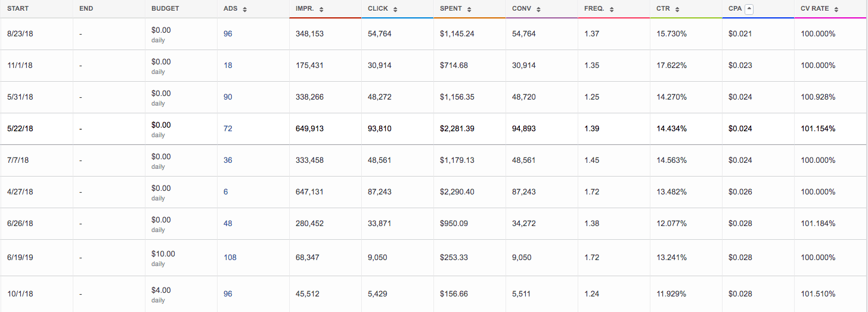Sort by the CTR column arrows
This screenshot has width=868, height=312.
(x=677, y=10)
